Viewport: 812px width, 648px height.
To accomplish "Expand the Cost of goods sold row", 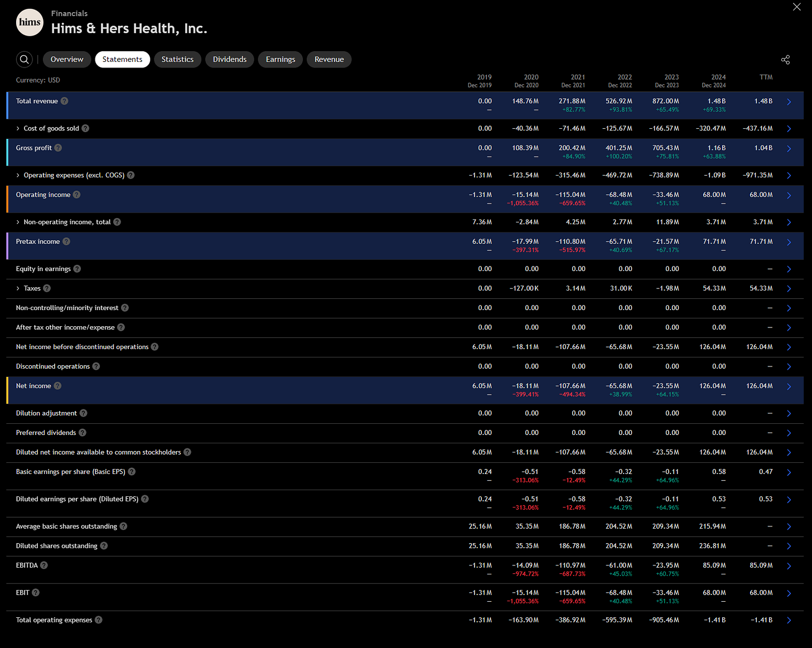I will pyautogui.click(x=18, y=128).
